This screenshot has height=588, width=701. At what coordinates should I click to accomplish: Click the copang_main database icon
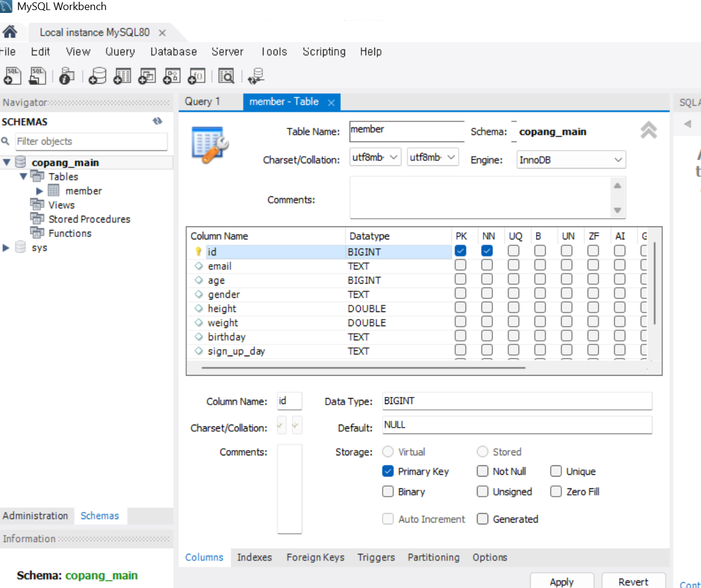pyautogui.click(x=21, y=162)
